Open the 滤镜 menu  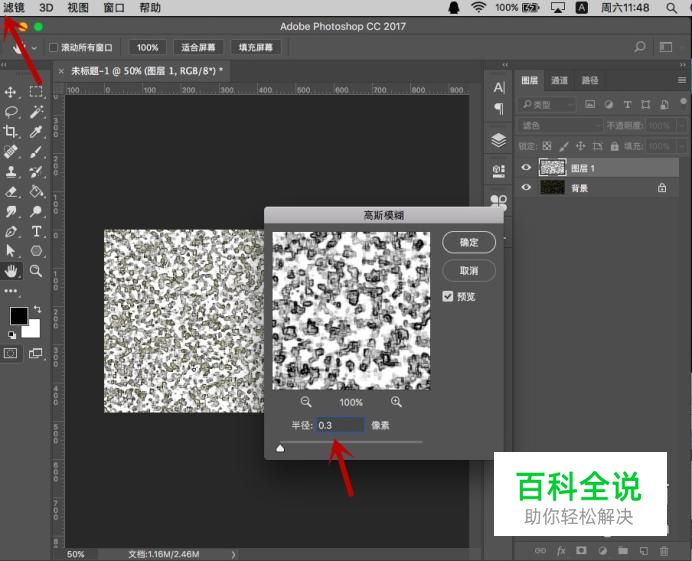(x=14, y=7)
